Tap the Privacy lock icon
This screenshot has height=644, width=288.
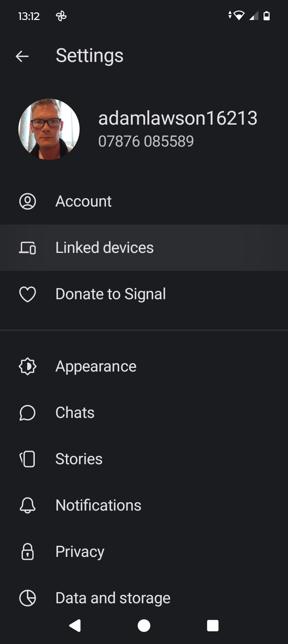28,552
